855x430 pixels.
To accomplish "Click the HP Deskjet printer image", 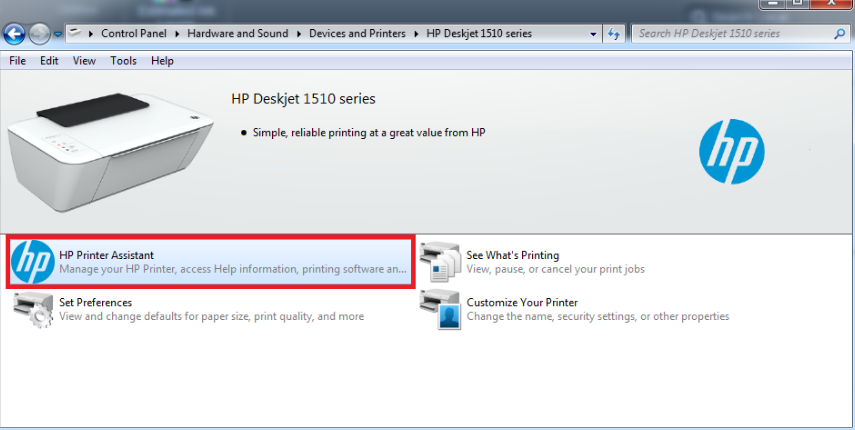I will 109,152.
